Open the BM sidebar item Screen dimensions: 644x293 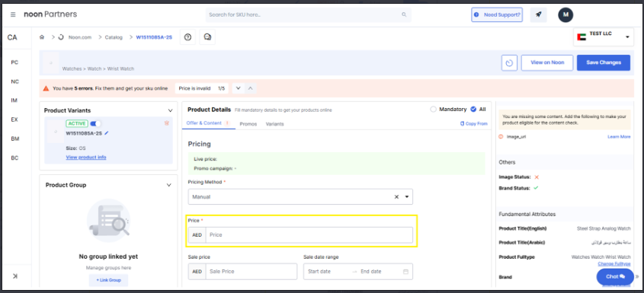(x=14, y=139)
